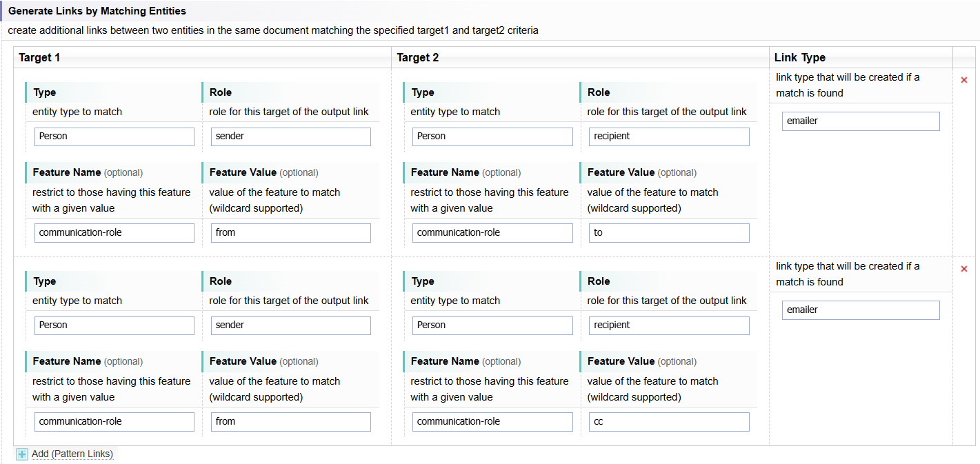Select Target 1 Feature Name in first rule
The image size is (980, 464).
tap(114, 233)
